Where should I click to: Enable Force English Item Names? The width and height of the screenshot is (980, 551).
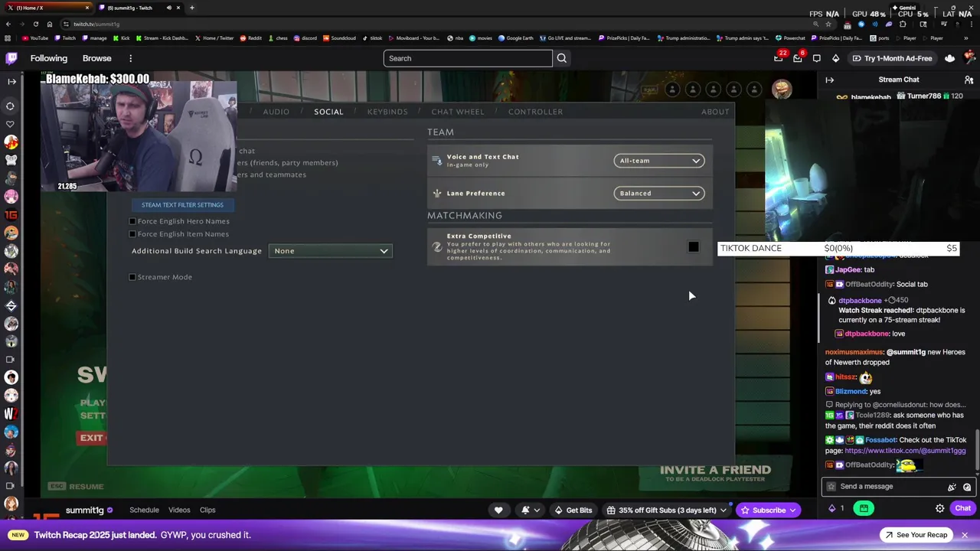pyautogui.click(x=132, y=234)
